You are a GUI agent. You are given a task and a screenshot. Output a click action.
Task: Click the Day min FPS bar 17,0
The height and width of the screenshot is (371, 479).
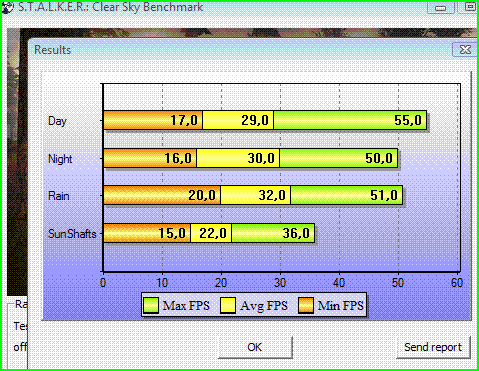pyautogui.click(x=153, y=120)
